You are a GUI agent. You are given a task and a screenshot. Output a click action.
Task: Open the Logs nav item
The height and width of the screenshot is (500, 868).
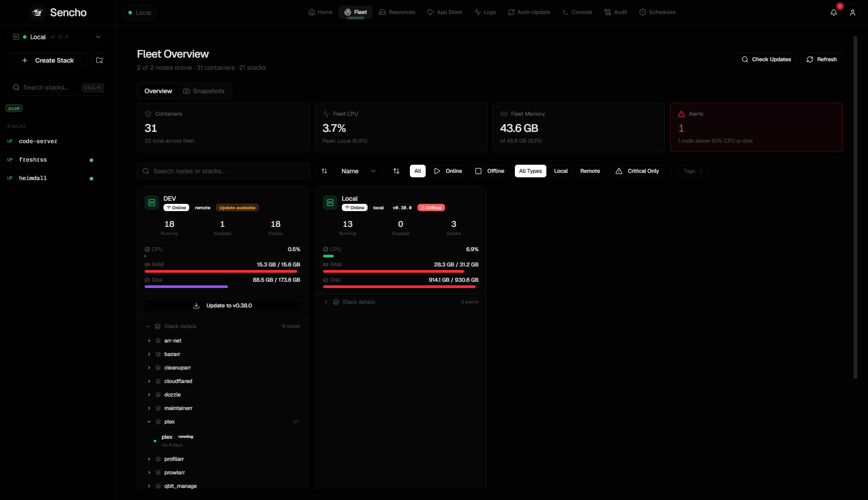485,12
